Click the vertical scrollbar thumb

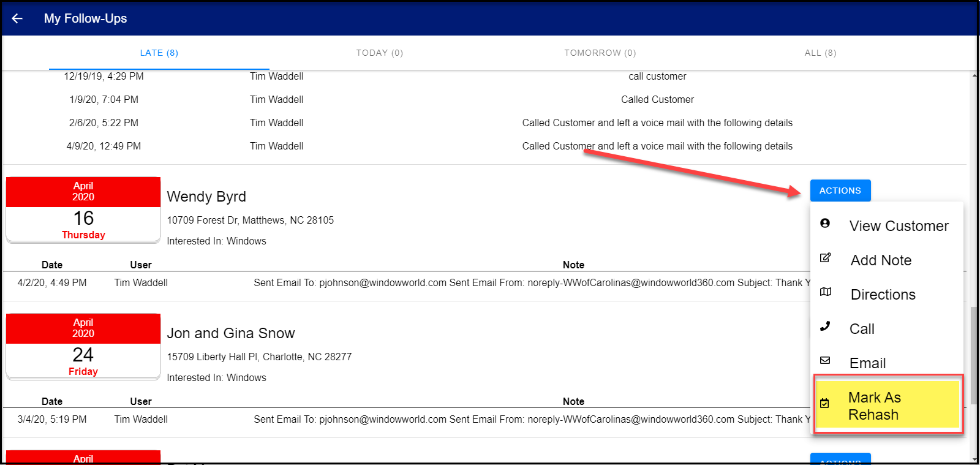click(x=974, y=355)
